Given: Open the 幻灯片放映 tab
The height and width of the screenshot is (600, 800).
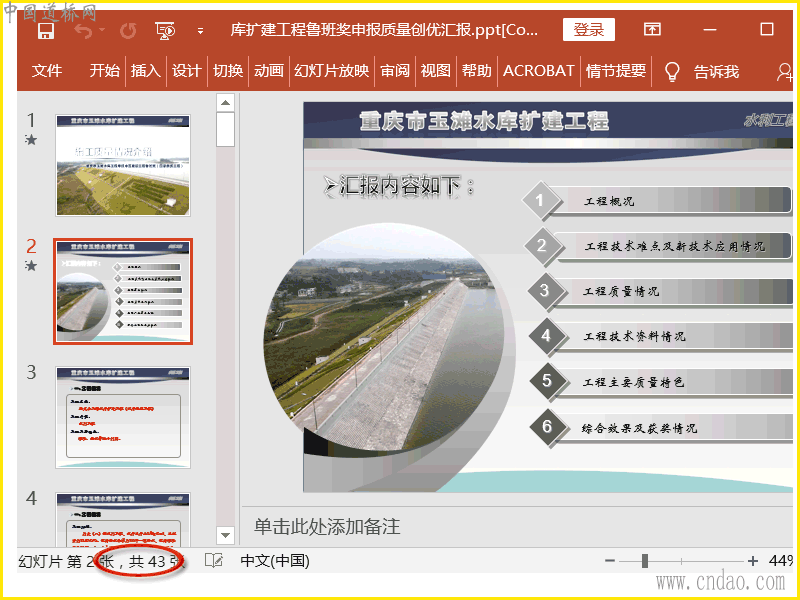Looking at the screenshot, I should pyautogui.click(x=332, y=71).
